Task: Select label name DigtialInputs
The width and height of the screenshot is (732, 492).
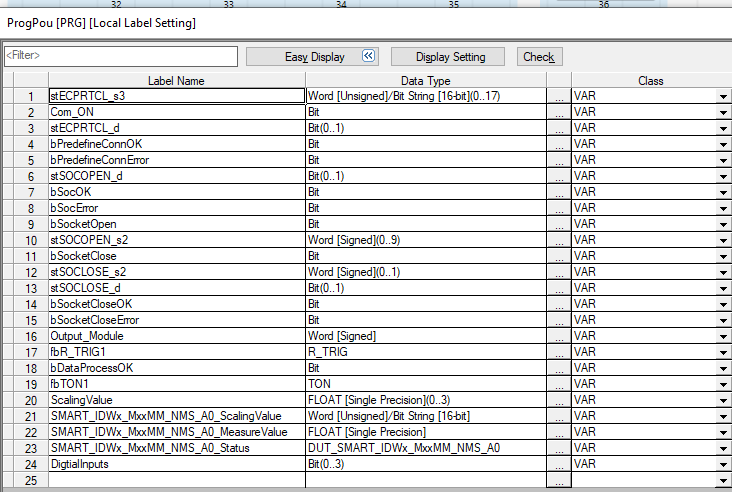Action: [x=177, y=464]
